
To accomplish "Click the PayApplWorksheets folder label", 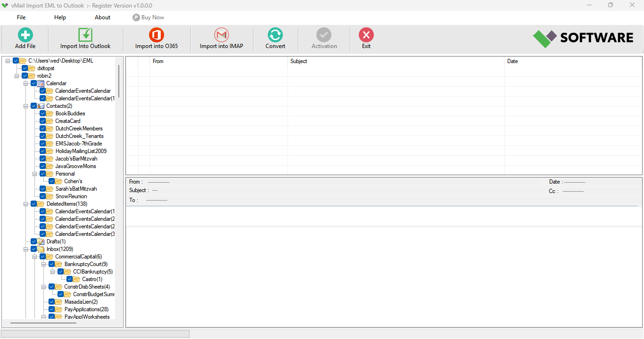I will (87, 317).
